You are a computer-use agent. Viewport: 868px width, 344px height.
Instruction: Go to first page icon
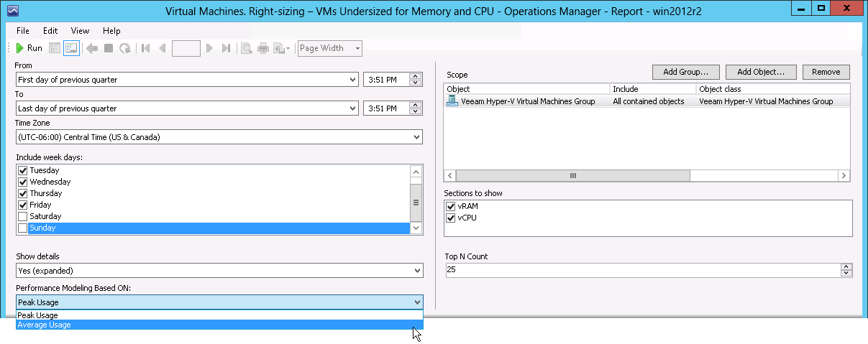pos(145,48)
